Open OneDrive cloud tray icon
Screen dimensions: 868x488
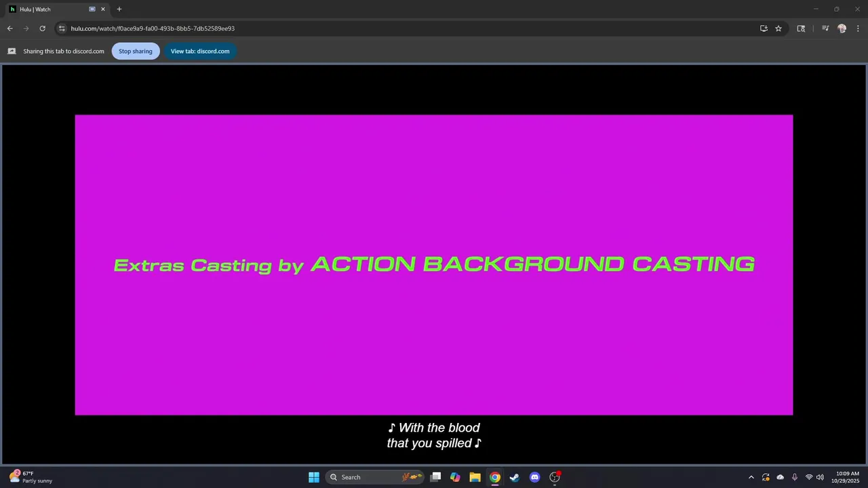[781, 477]
